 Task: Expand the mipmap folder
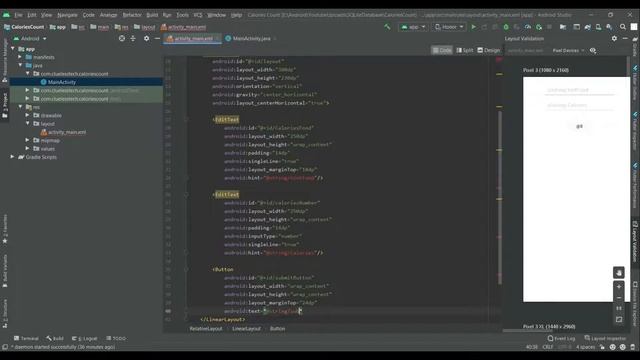coord(28,140)
